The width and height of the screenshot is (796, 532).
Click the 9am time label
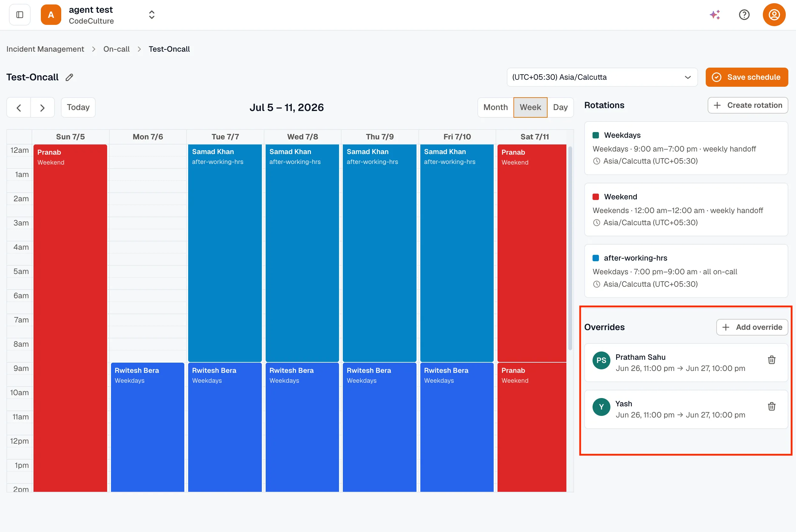[x=21, y=368]
